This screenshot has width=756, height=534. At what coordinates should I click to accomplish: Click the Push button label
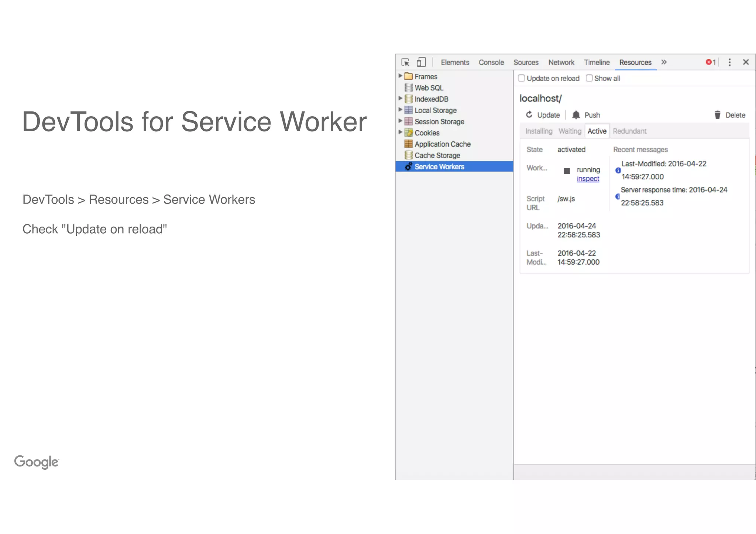[592, 115]
